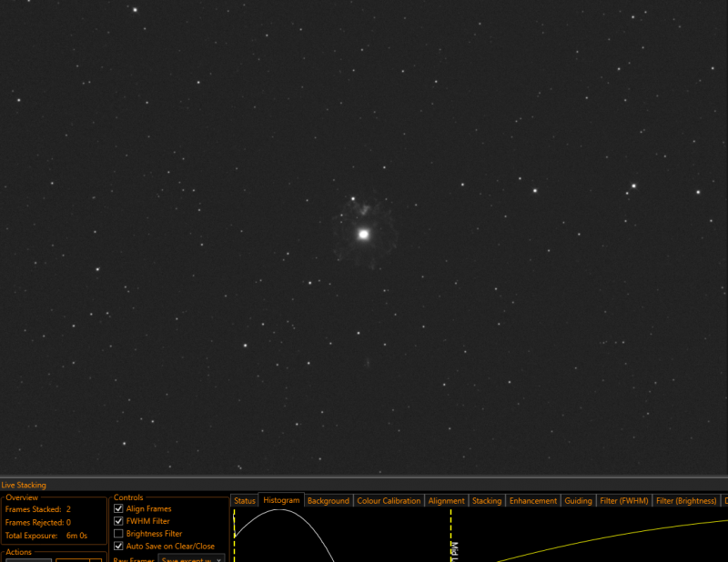Click the Live Stacking panel title

tap(24, 485)
